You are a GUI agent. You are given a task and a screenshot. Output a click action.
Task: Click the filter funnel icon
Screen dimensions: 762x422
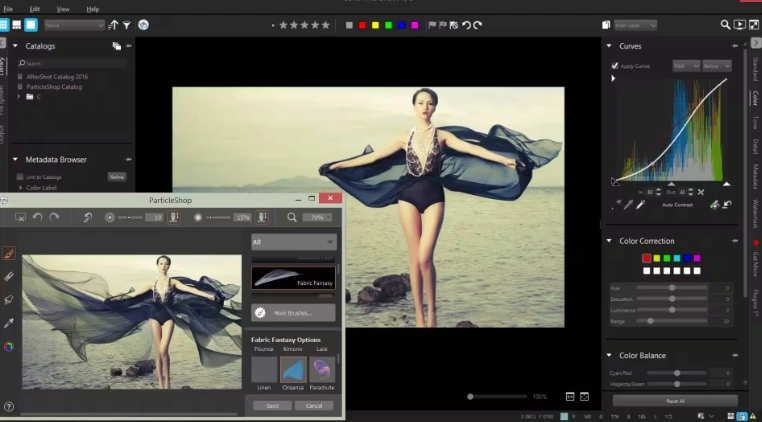tap(126, 25)
